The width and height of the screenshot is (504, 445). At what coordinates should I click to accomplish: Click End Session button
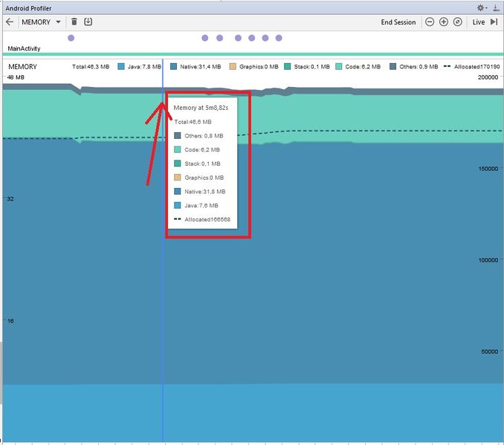(398, 22)
